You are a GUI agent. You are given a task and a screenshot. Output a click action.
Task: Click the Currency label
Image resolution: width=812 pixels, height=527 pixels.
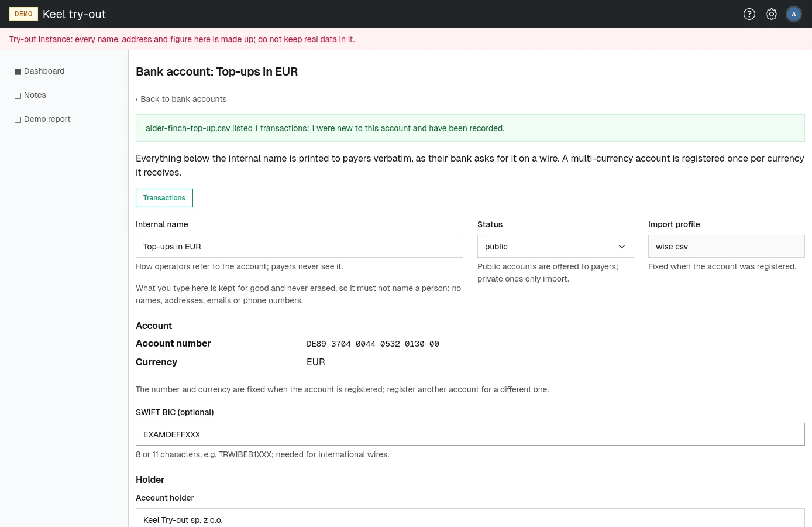coord(156,362)
